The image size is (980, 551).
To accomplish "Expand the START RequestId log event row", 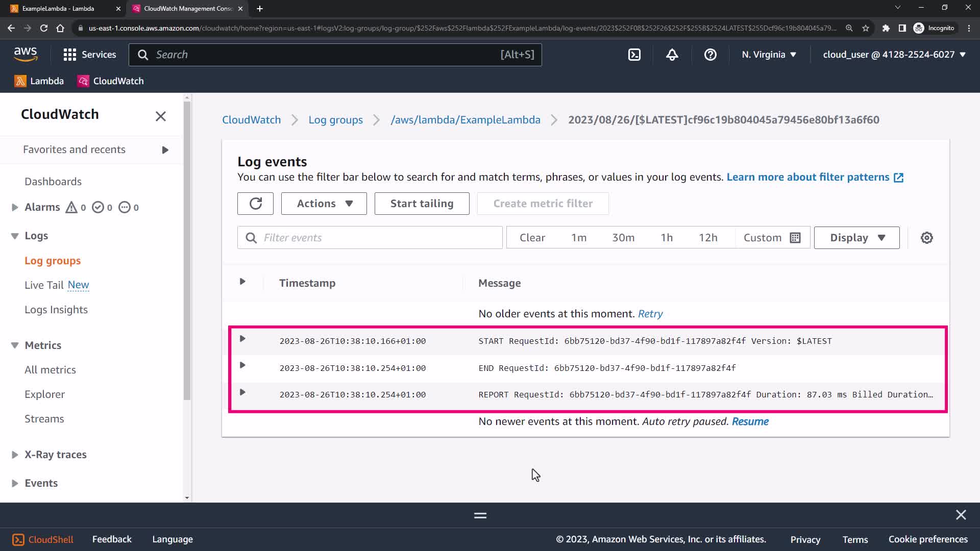I will (x=242, y=339).
